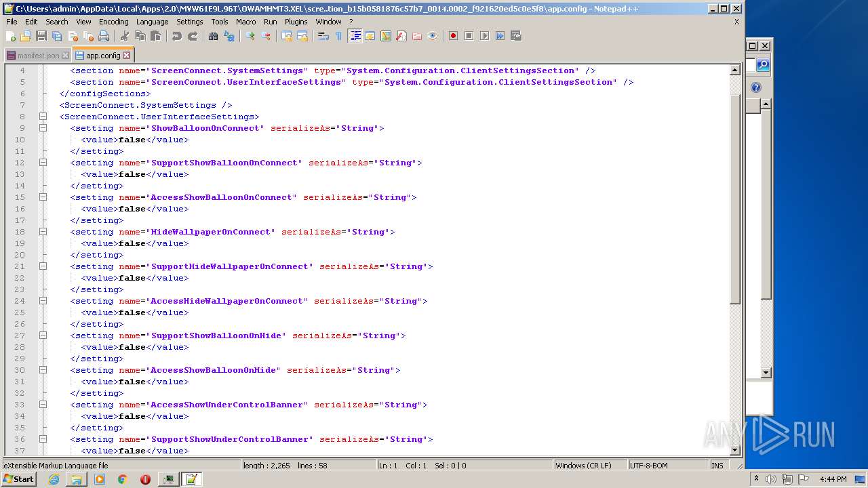Screen dimensions: 868x488
Task: Collapse AccessHideWallpaperOnConnect fold line 24
Action: (x=43, y=301)
